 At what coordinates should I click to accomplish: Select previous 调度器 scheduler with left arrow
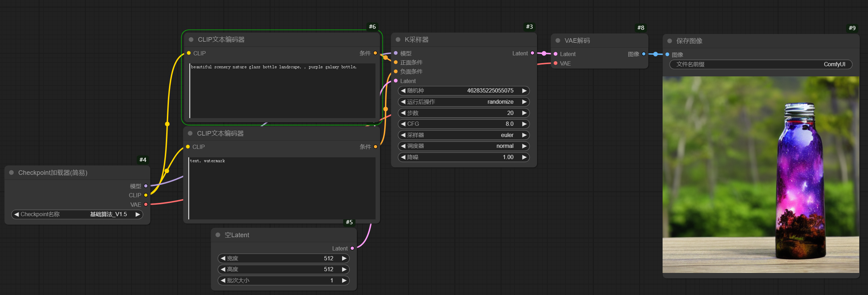[403, 146]
